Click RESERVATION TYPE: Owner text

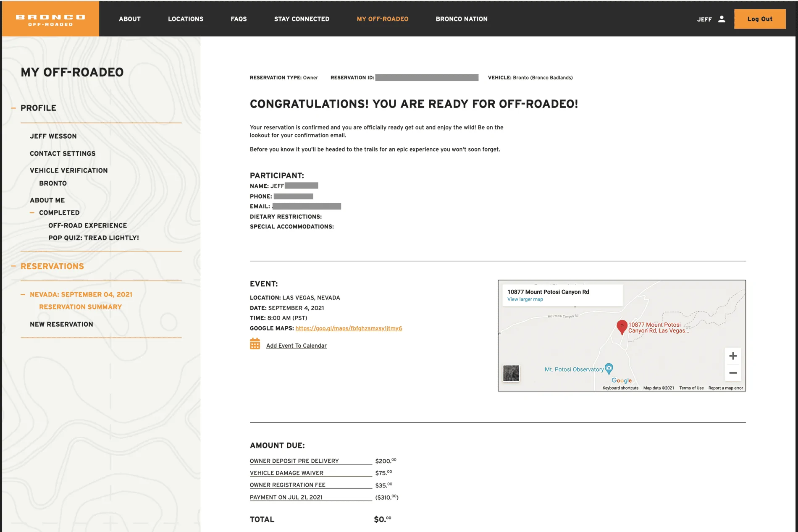click(x=284, y=78)
